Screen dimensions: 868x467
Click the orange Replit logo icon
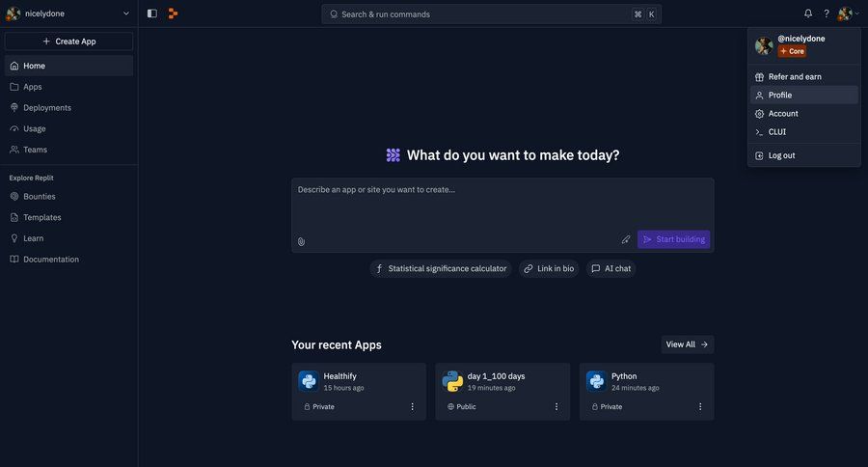[x=173, y=14]
